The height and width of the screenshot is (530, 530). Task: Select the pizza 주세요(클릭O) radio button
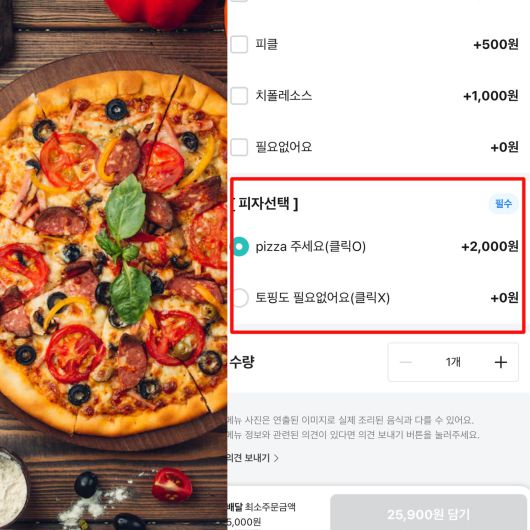(x=240, y=247)
